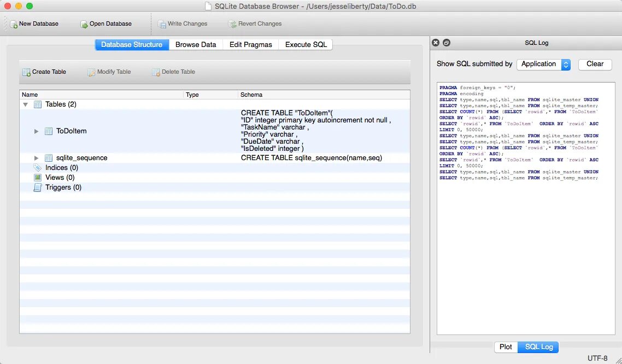Click the New Database label
This screenshot has height=364, width=622.
pos(38,24)
